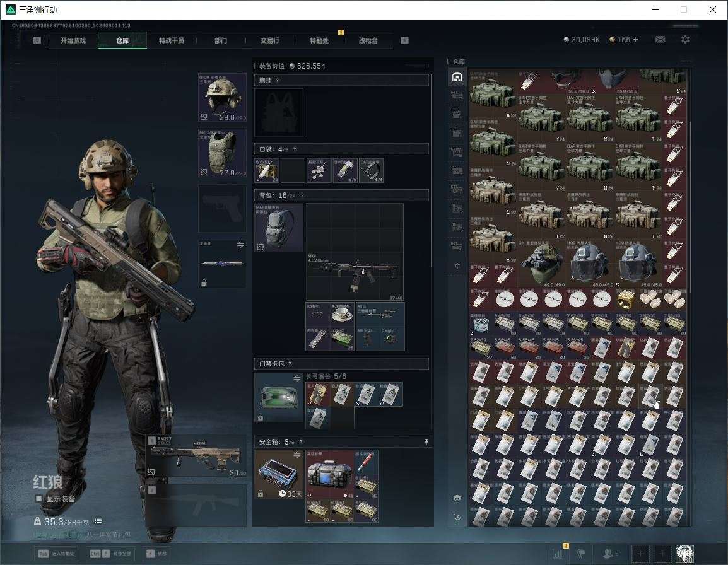
Task: Swap the secure container box
Action: click(296, 455)
